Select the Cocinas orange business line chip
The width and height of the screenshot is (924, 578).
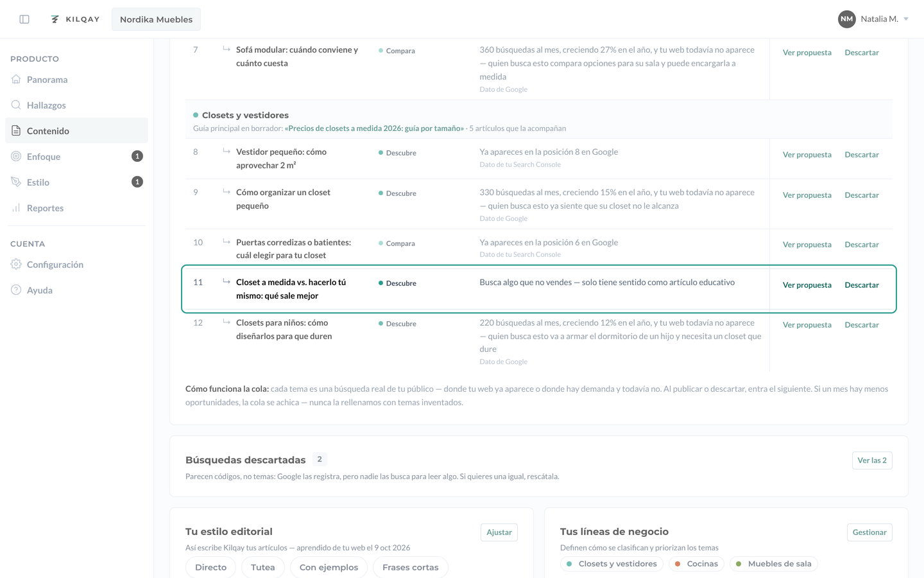click(696, 564)
